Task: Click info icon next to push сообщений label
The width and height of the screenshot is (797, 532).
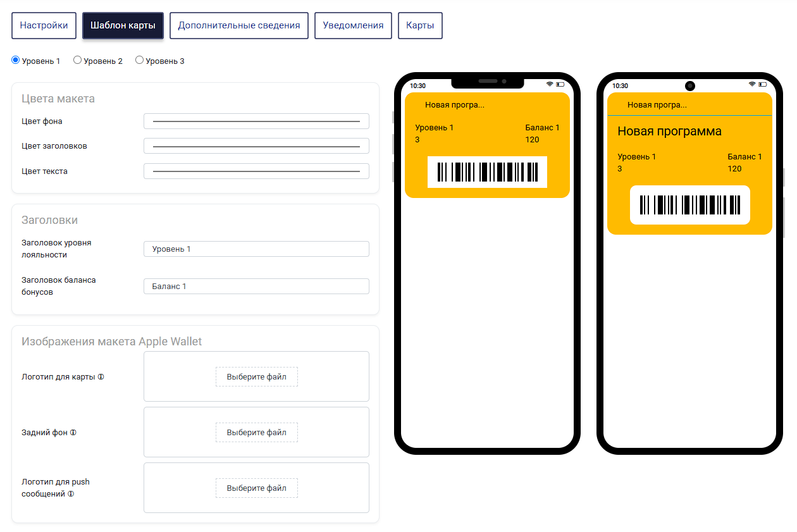Action: pos(71,494)
